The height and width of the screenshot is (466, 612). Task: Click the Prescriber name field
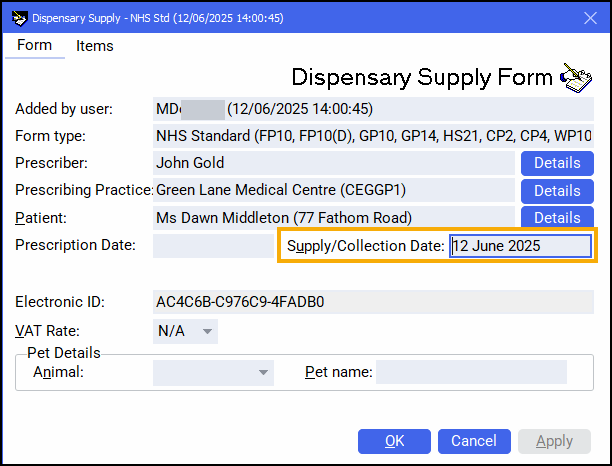334,163
